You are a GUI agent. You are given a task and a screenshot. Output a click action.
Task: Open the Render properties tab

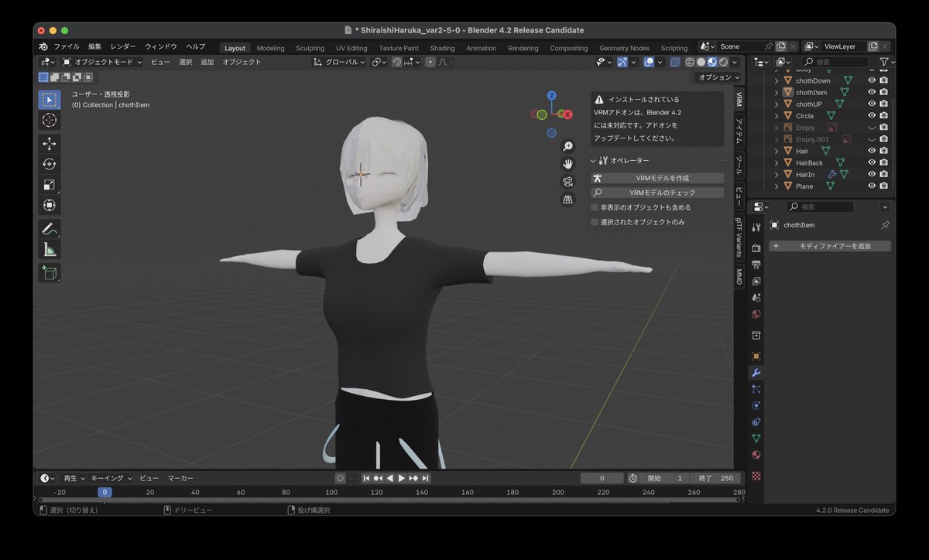point(756,248)
